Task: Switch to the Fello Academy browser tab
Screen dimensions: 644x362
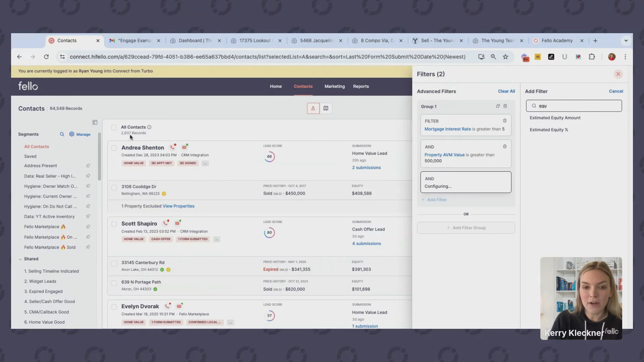Action: [x=557, y=41]
